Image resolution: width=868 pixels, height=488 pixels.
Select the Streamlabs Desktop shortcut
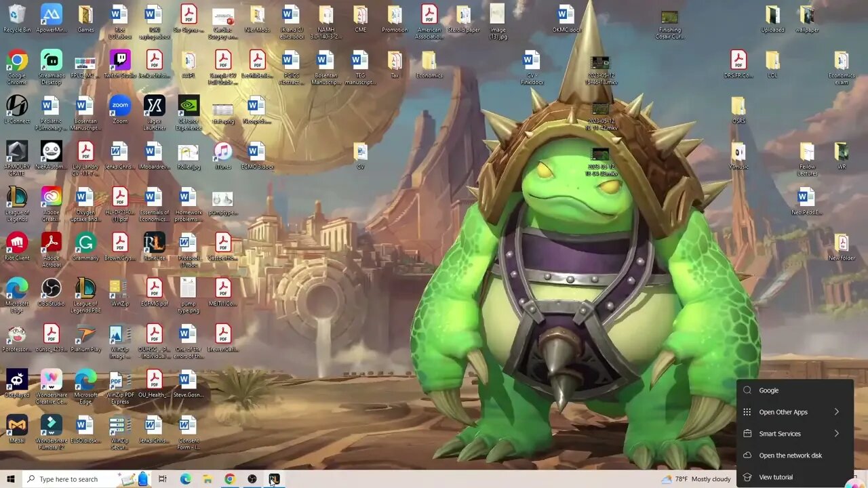tap(52, 68)
